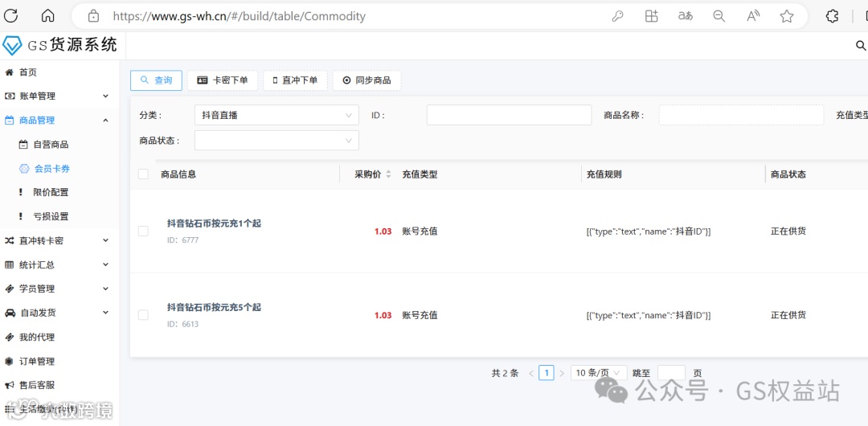Image resolution: width=868 pixels, height=426 pixels.
Task: Click the 售后客服 megaphone icon
Action: point(10,385)
